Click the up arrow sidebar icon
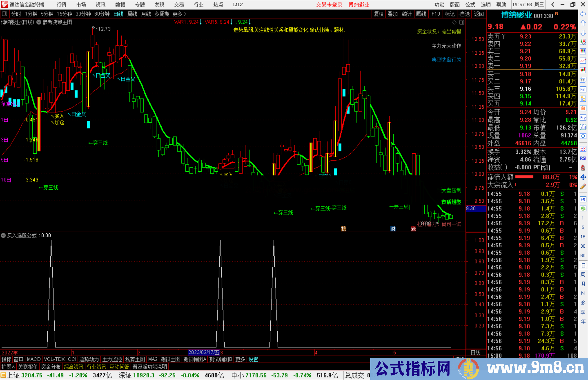The image size is (588, 380). click(583, 23)
